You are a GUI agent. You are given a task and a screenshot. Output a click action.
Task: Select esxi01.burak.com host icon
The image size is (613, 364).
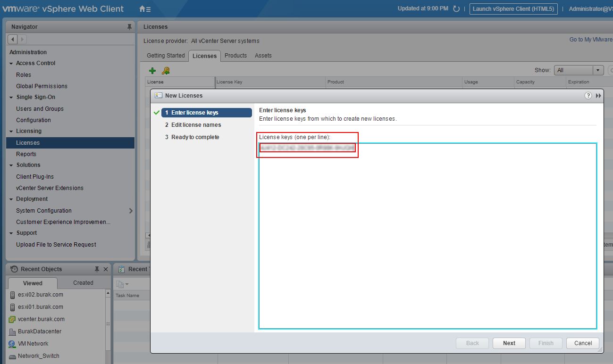tap(12, 307)
